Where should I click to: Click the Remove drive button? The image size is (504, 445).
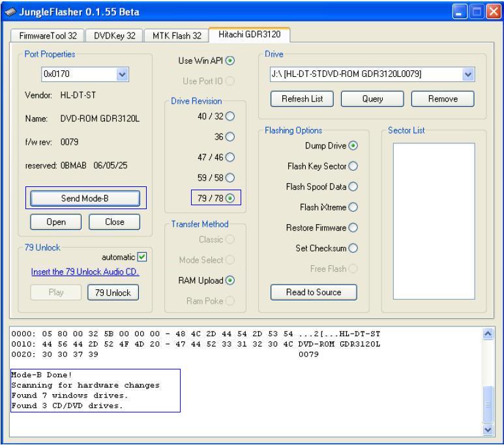pyautogui.click(x=443, y=98)
